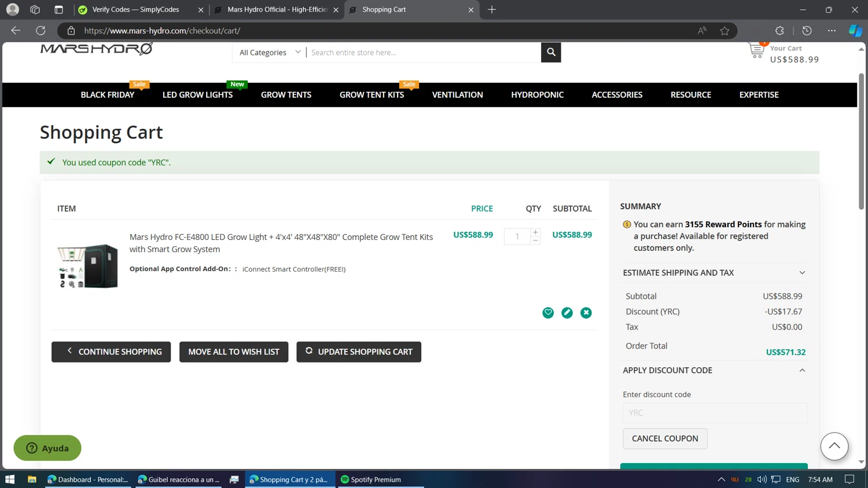868x488 pixels.
Task: Open Grow Tents menu
Action: [x=286, y=95]
